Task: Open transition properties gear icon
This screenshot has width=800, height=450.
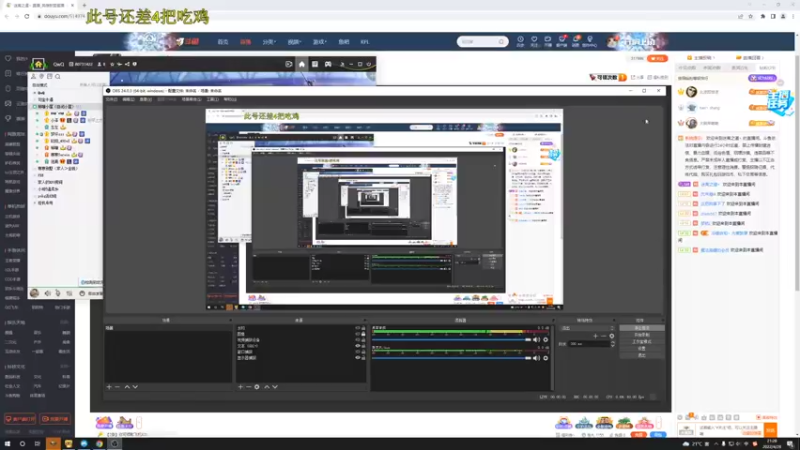Action: (x=612, y=336)
